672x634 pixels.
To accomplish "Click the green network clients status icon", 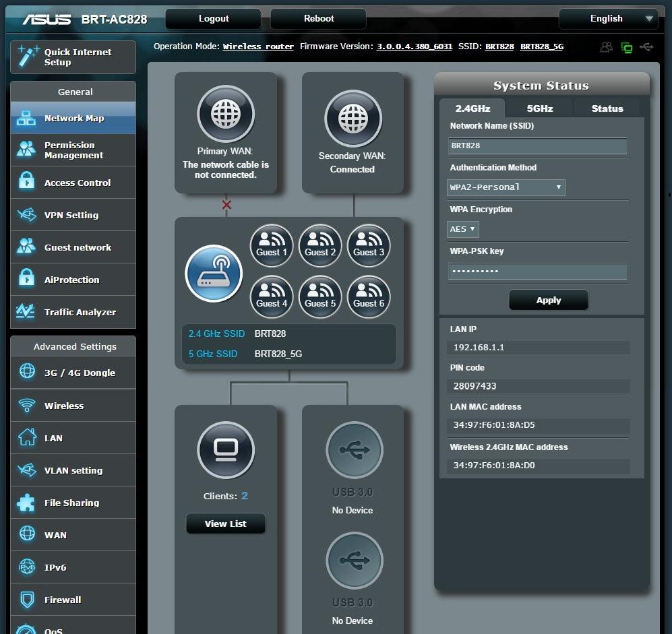I will (x=627, y=47).
